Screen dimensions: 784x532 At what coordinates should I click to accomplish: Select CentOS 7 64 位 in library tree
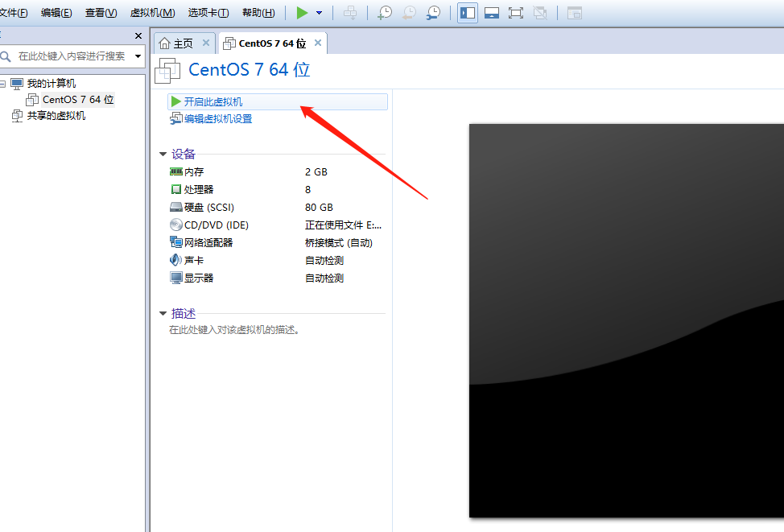click(x=79, y=100)
